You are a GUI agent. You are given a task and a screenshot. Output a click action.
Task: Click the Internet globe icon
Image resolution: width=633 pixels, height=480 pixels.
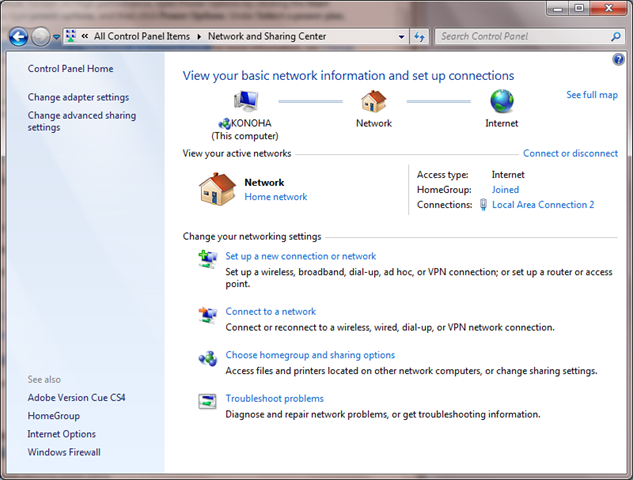click(x=502, y=101)
